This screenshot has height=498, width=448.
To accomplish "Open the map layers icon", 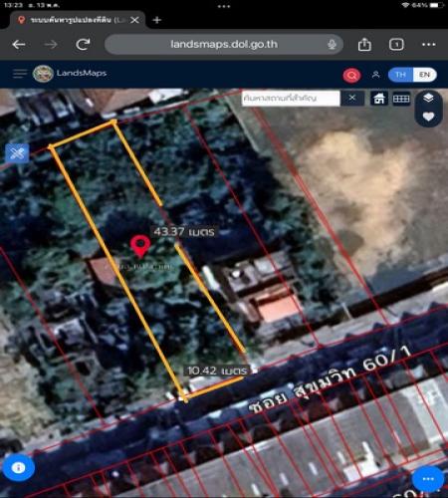I will (x=428, y=98).
